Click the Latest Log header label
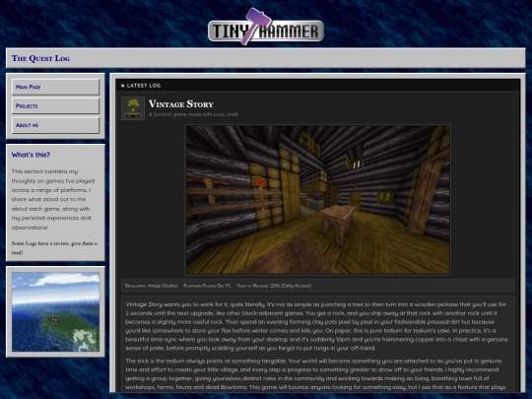532x399 pixels. pos(144,86)
